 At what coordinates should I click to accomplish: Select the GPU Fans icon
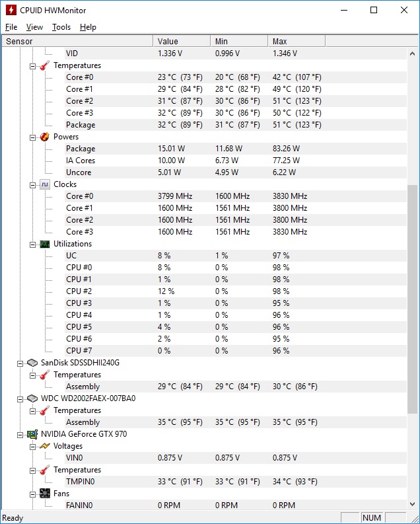point(45,494)
